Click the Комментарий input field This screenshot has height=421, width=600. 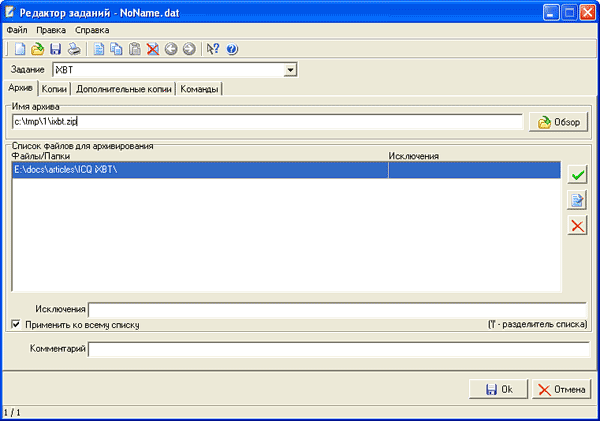tap(339, 349)
